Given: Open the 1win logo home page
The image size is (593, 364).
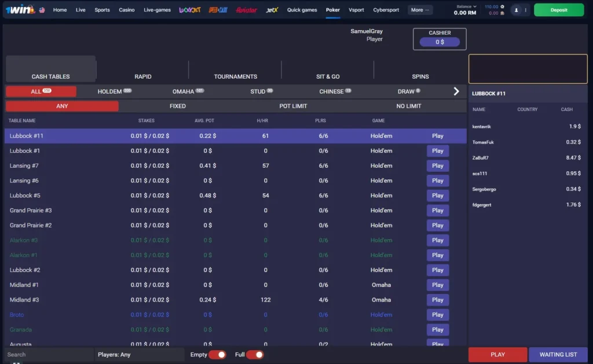Looking at the screenshot, I should click(20, 9).
